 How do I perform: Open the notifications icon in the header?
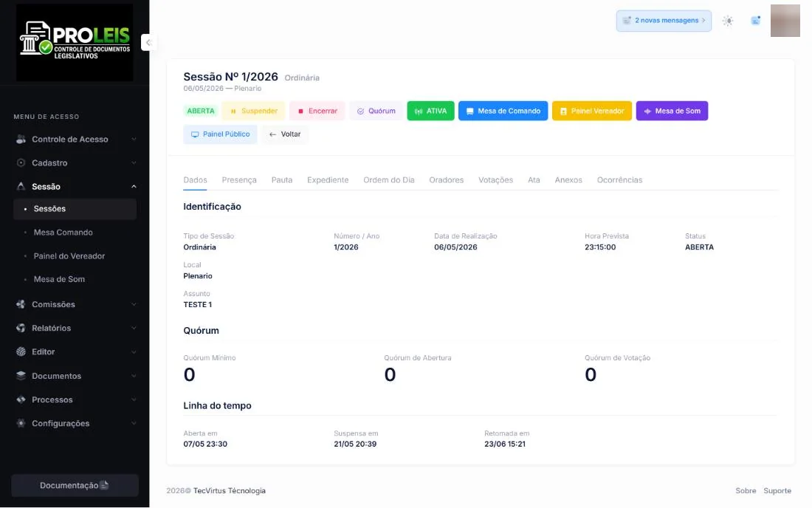pyautogui.click(x=756, y=21)
